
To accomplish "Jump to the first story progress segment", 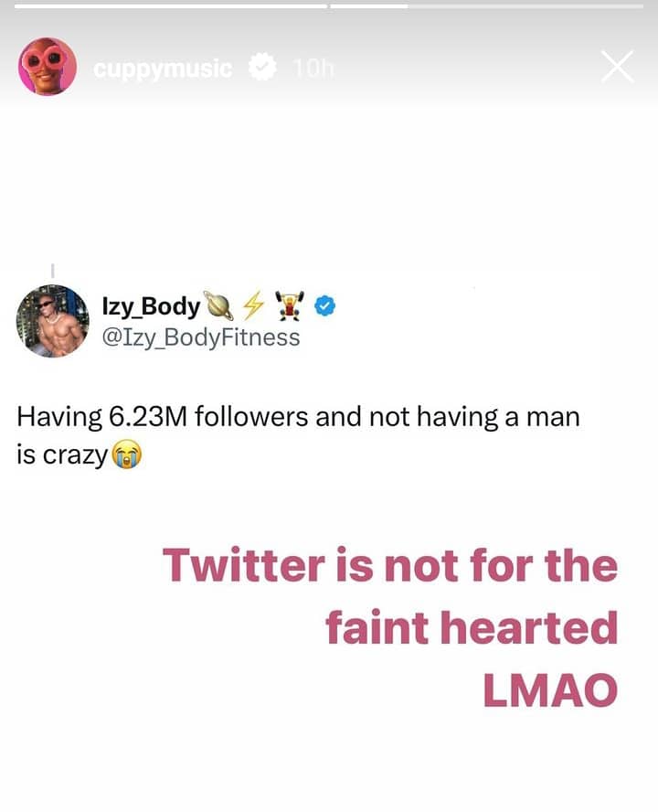I will 164,5.
